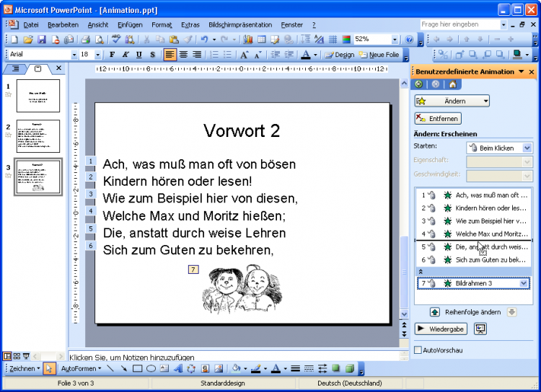Center-align the selected text
This screenshot has width=541, height=392.
click(x=183, y=55)
